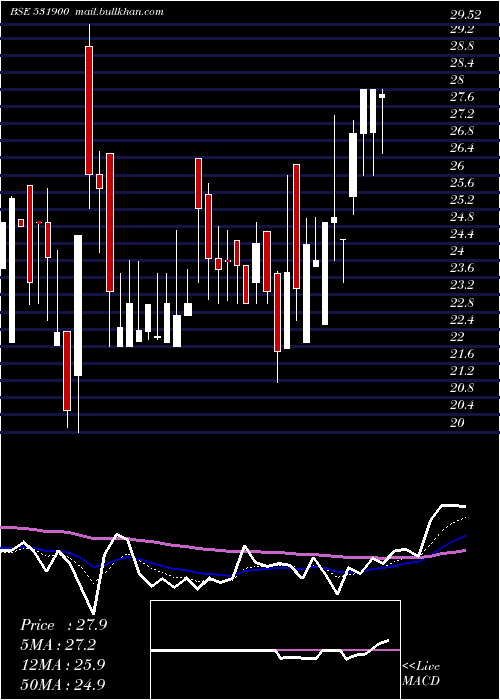Click the 26.4 price axis label
Screen dimensions: 500x700
[x=462, y=149]
